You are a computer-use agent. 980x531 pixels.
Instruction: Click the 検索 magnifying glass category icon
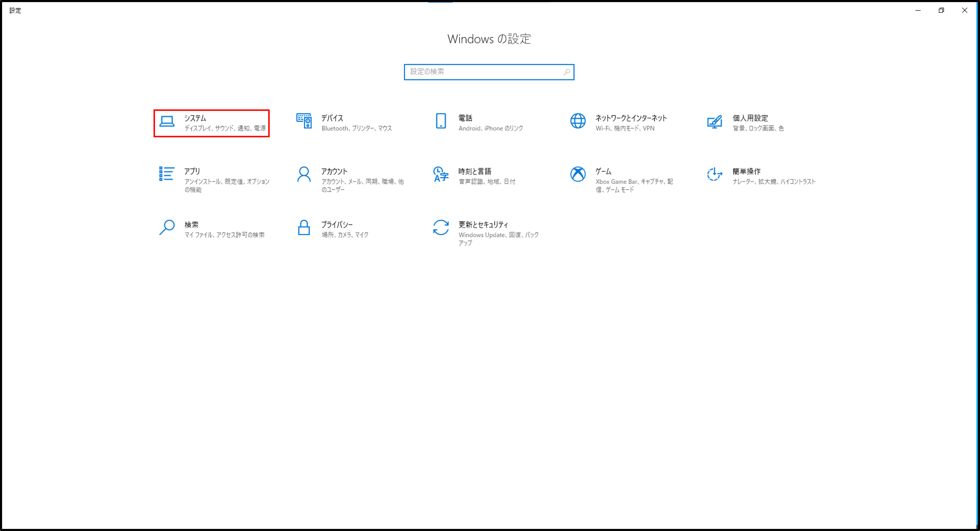coord(167,227)
